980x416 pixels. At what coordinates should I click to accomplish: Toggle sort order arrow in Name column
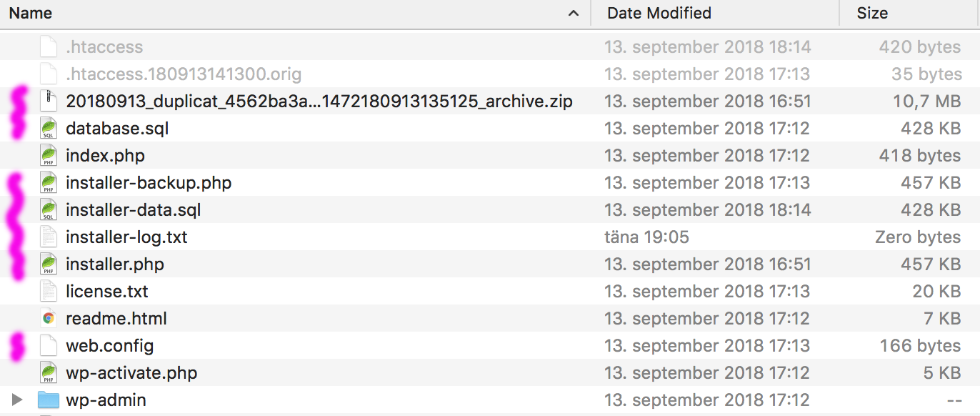tap(573, 13)
